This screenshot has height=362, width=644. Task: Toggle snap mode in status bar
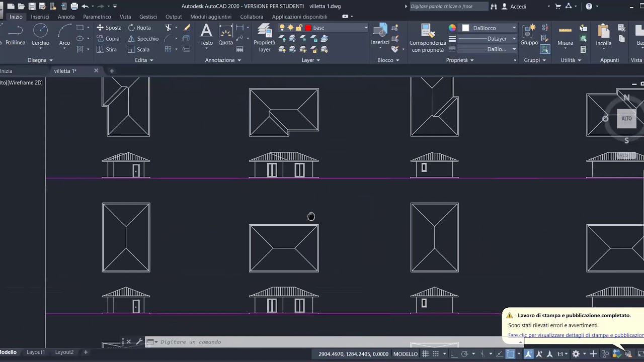[x=435, y=354]
